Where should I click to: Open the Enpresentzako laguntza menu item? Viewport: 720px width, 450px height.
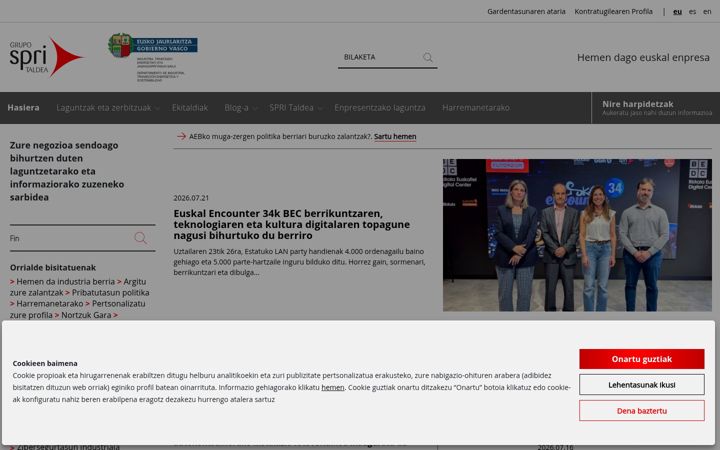(380, 107)
